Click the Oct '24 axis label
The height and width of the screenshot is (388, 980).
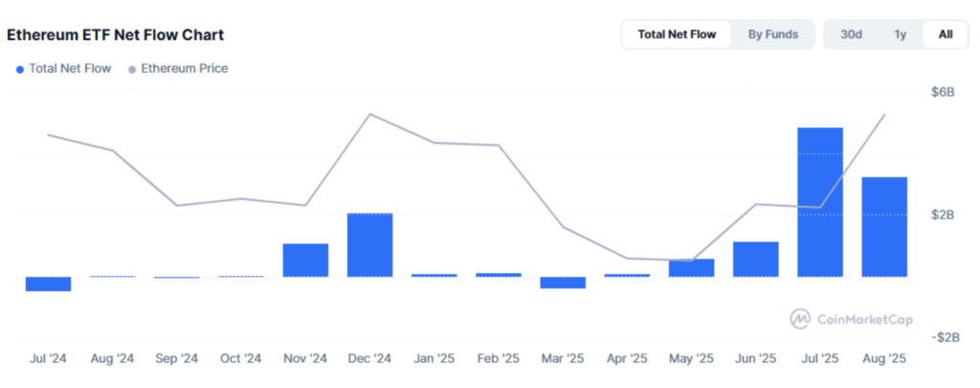click(241, 359)
